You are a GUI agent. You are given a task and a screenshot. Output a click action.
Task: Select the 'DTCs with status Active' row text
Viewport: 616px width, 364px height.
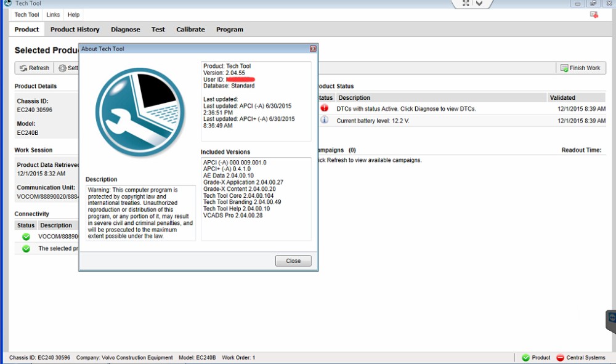click(x=406, y=109)
